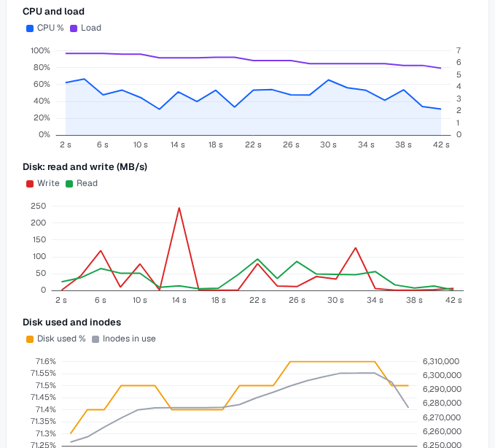Click the 250 MB/s write spike peak

179,208
